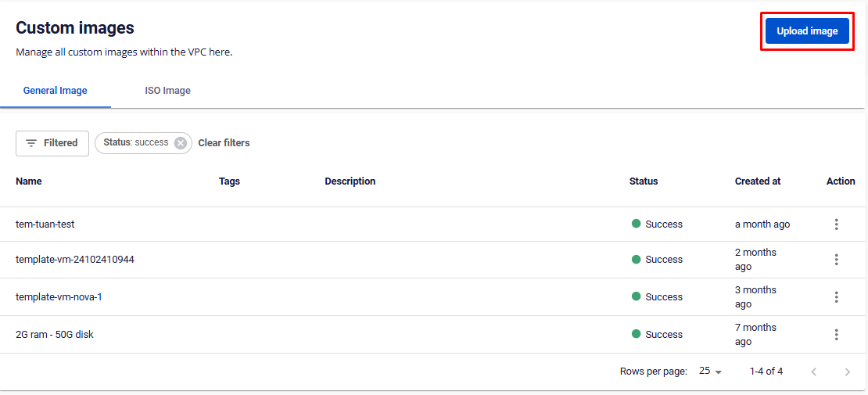The height and width of the screenshot is (395, 868).
Task: Open actions menu for template-vm-nova-1
Action: [836, 297]
